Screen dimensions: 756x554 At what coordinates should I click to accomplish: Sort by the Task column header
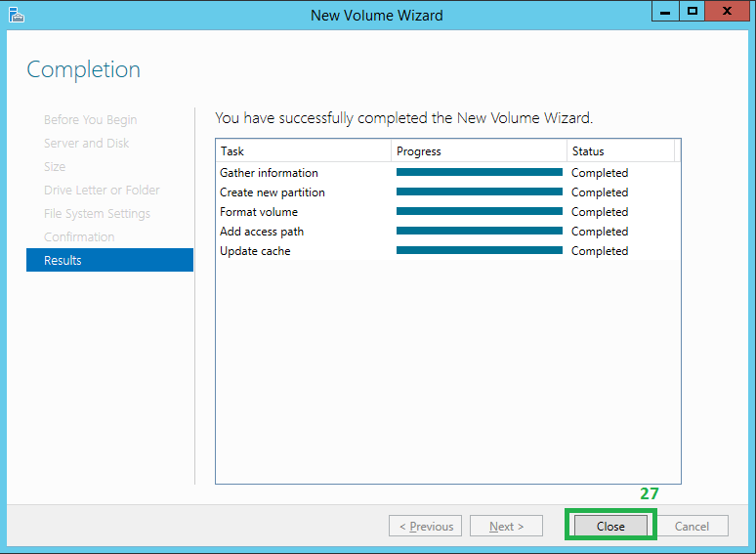(x=303, y=150)
